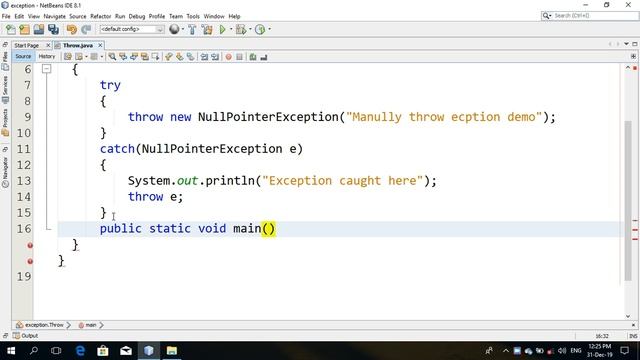This screenshot has width=640, height=360.
Task: Open the Refactor menu
Action: tap(100, 16)
